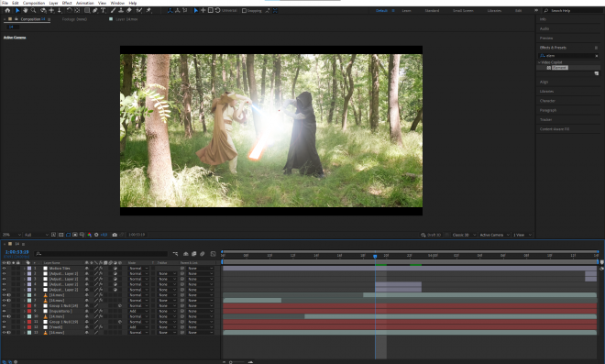
Task: Open the Preview panel
Action: (x=546, y=39)
